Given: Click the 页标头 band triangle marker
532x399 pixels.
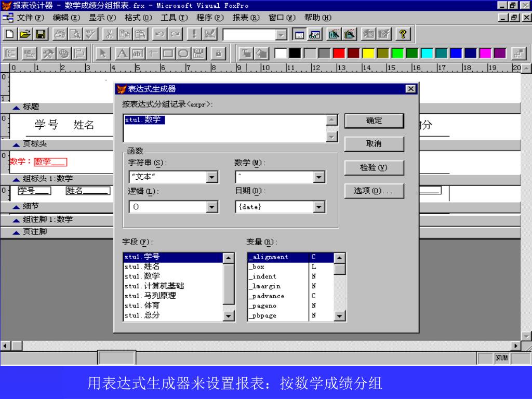Looking at the screenshot, I should [16, 145].
